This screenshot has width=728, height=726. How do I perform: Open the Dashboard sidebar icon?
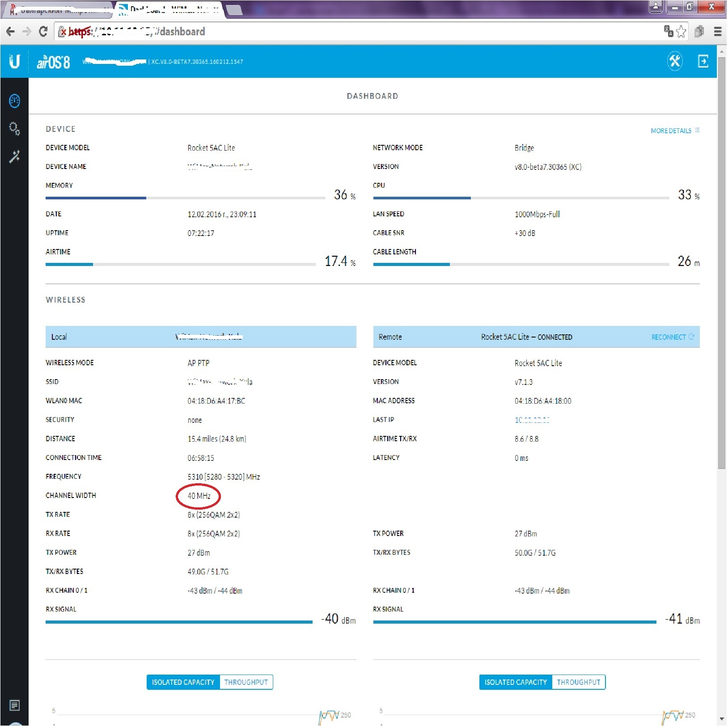pyautogui.click(x=14, y=101)
